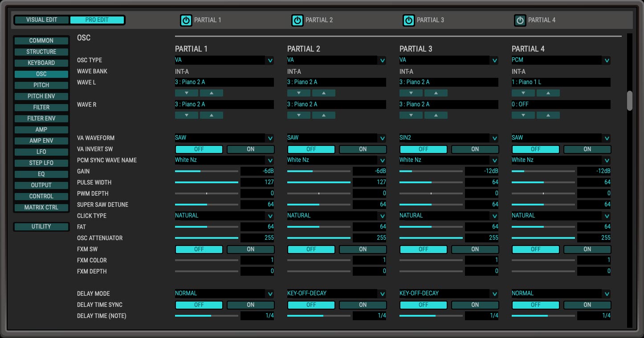Click the UTILITY button
The height and width of the screenshot is (338, 644).
[x=41, y=226]
